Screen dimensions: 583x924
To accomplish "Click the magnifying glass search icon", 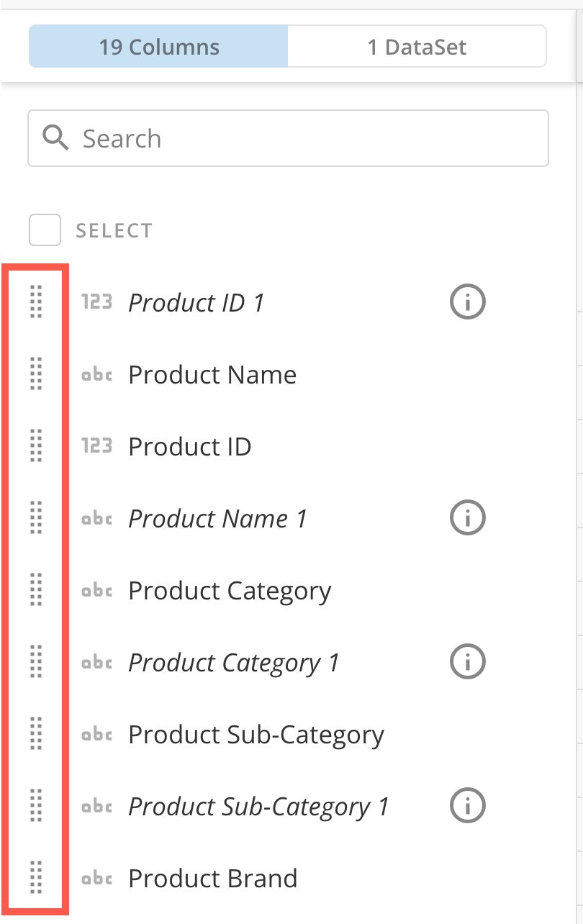I will click(55, 137).
